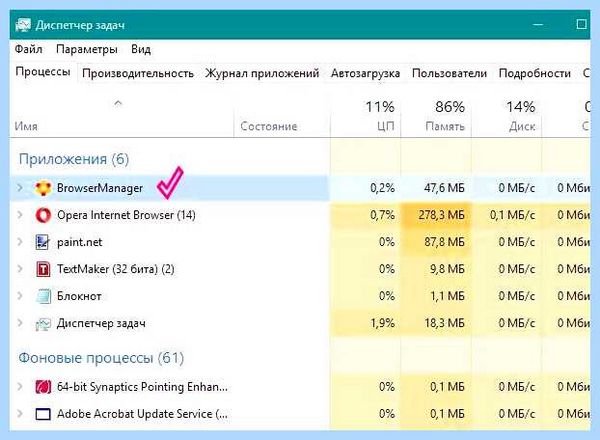Click Блокнот memory value 1,1 МБ

click(447, 296)
